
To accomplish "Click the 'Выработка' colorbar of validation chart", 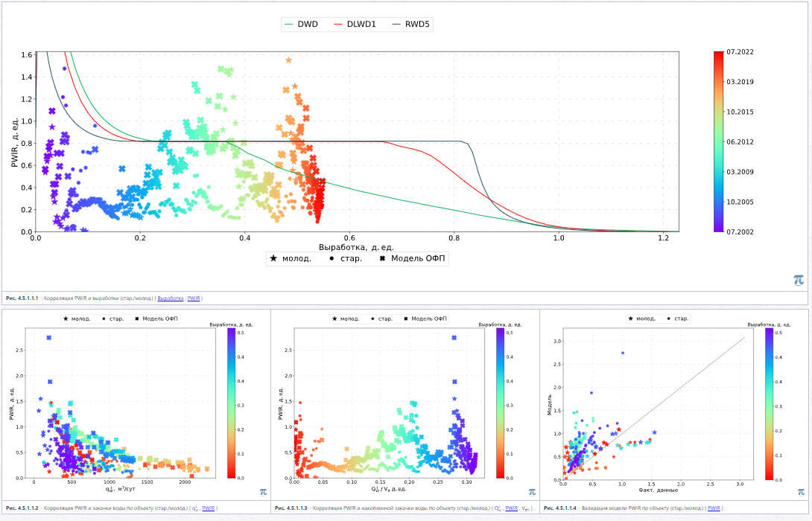I will [769, 403].
